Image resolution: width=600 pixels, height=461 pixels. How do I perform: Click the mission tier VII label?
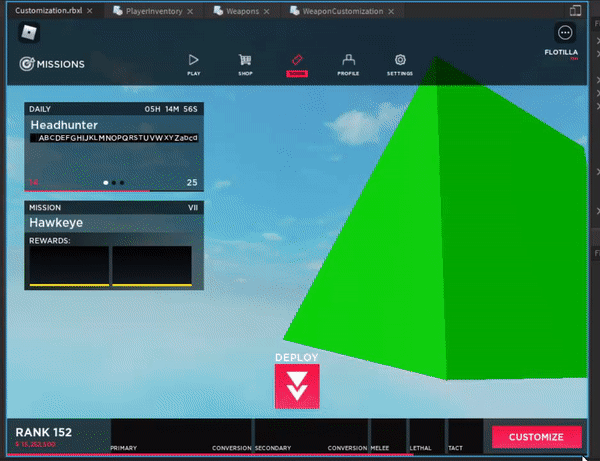coord(193,208)
